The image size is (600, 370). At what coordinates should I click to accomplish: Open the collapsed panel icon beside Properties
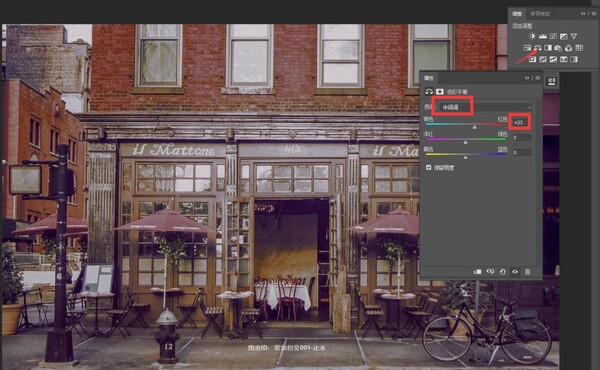coord(551,81)
